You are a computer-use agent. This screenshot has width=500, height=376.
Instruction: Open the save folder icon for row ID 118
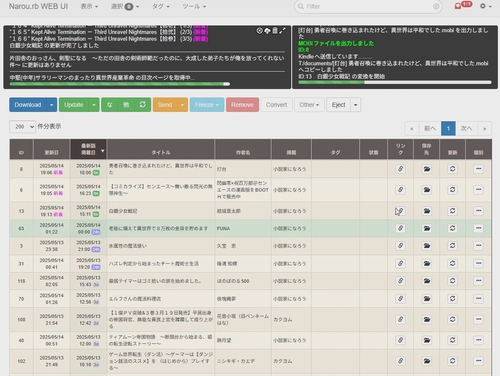[x=427, y=281]
